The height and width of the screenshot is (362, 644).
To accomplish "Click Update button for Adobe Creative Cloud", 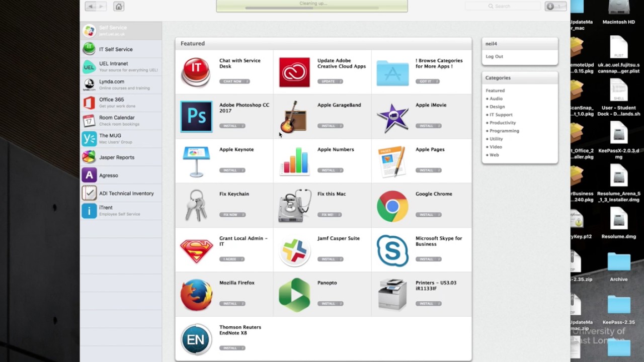I will [x=330, y=81].
